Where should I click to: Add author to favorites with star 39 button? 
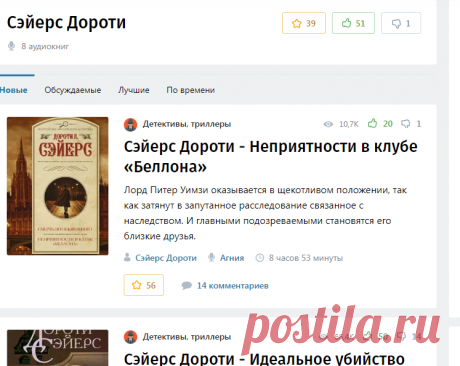pos(304,23)
